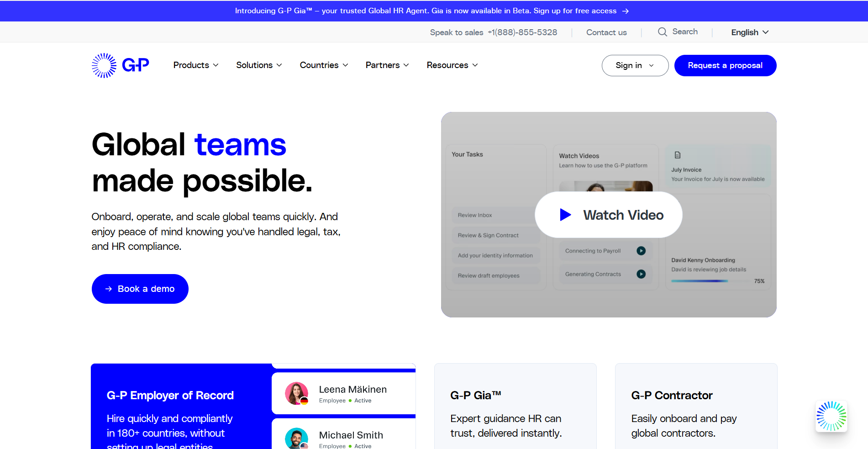The height and width of the screenshot is (449, 868).
Task: Open the Solutions navigation menu
Action: pos(259,65)
